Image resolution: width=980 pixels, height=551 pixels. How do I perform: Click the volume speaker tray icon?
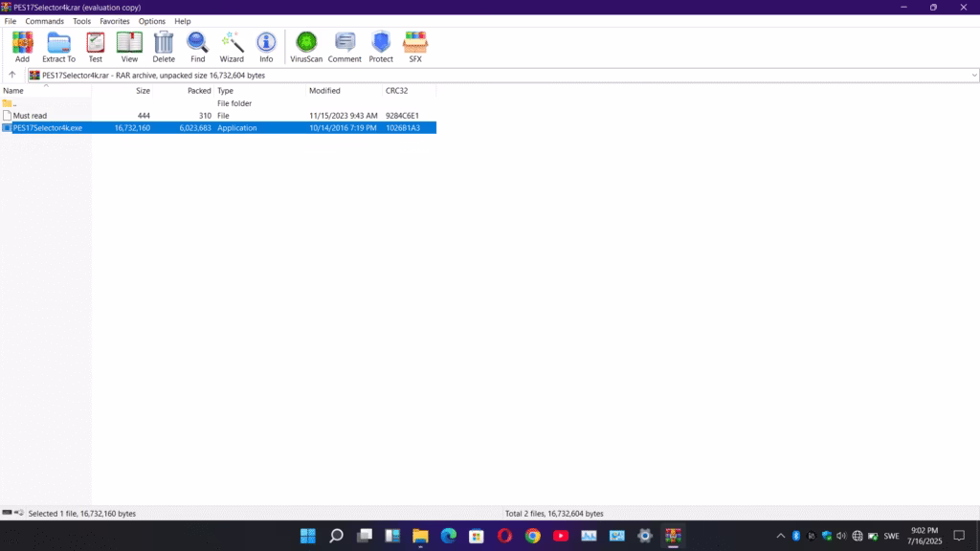pos(841,536)
